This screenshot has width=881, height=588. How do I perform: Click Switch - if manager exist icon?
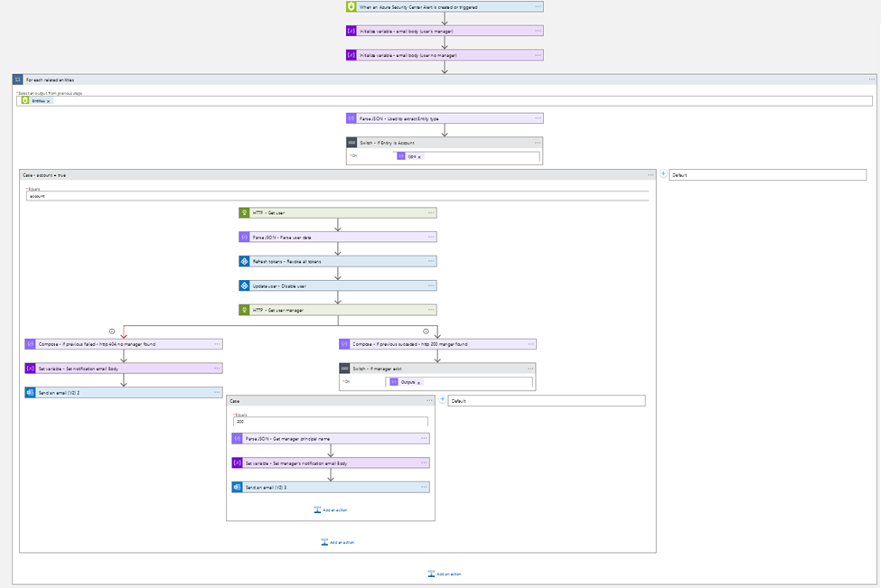(345, 369)
